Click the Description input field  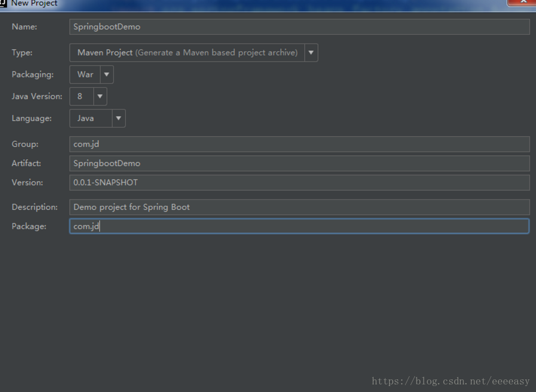point(299,207)
